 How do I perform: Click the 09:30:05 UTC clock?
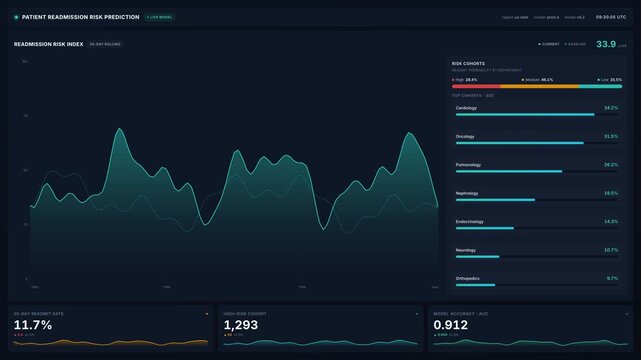[611, 17]
